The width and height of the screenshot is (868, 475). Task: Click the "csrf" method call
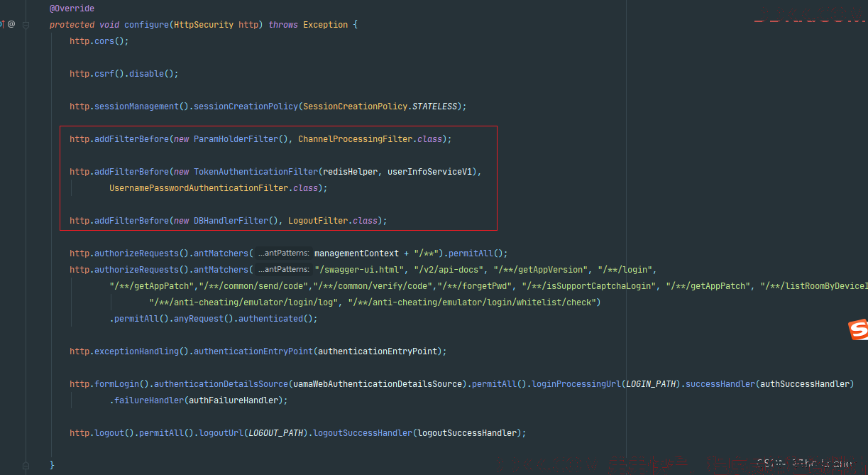[x=104, y=74]
